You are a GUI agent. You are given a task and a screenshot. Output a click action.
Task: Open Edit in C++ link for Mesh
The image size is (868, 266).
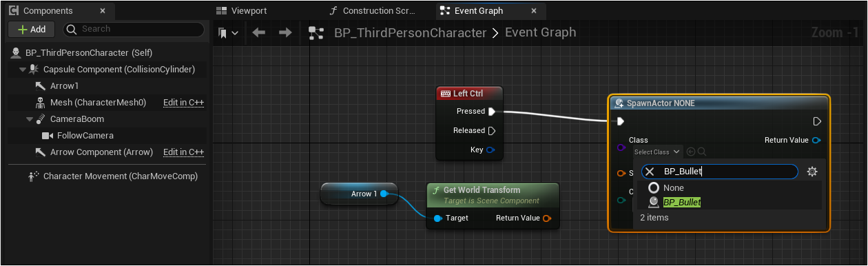(x=183, y=103)
